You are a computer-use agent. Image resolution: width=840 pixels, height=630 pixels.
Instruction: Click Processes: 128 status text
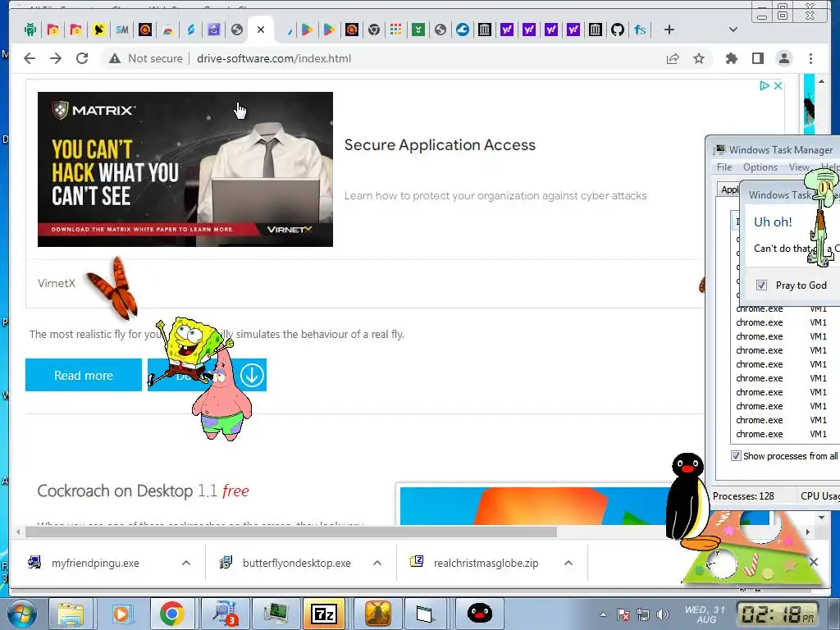pos(743,496)
